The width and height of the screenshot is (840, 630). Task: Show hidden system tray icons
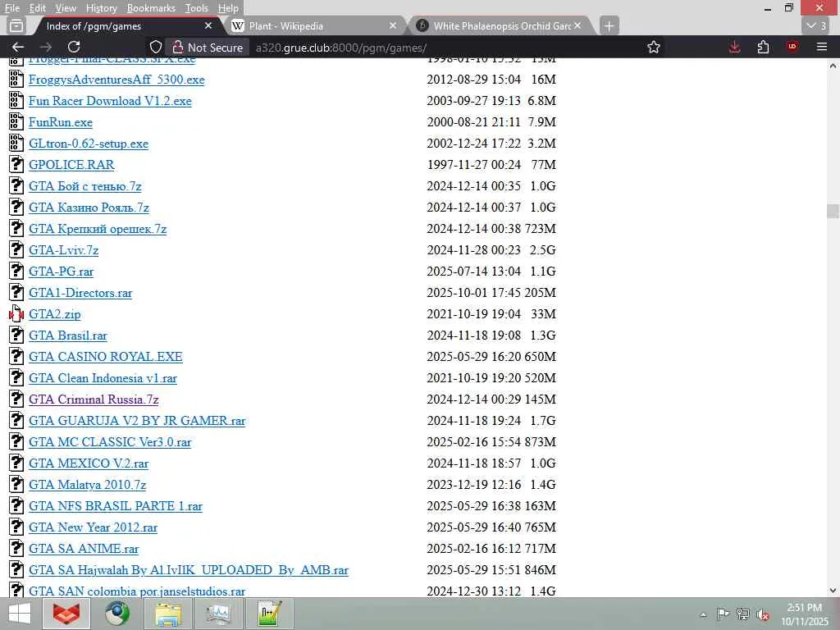point(703,615)
